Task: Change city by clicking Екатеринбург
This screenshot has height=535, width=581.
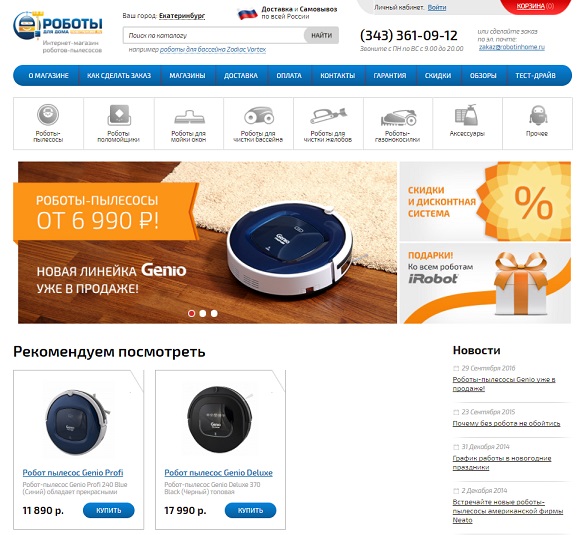Action: (182, 16)
